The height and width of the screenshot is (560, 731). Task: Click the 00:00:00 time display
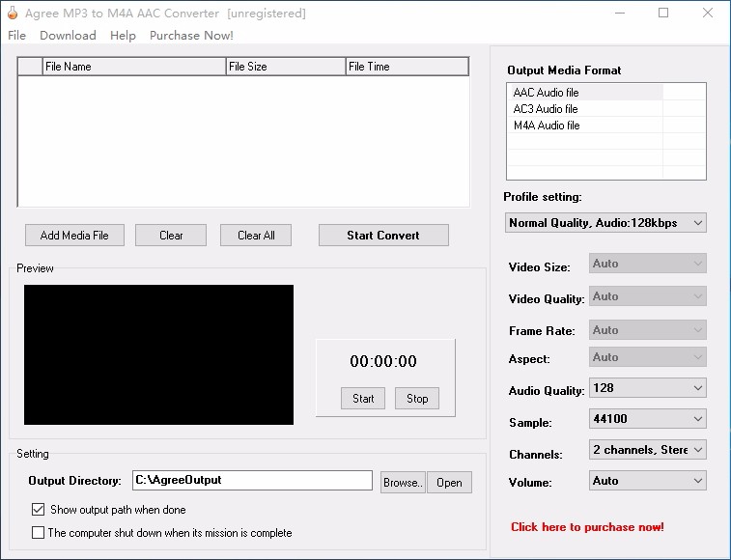point(383,361)
